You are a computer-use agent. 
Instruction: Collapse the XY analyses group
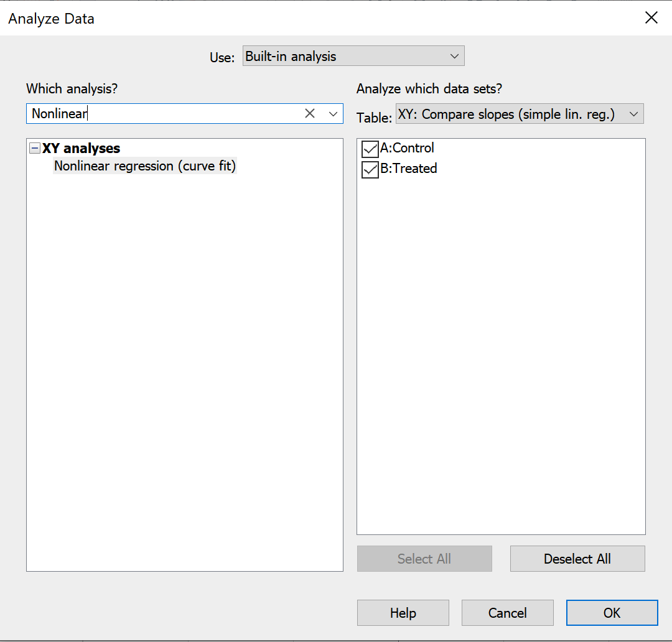click(x=35, y=148)
